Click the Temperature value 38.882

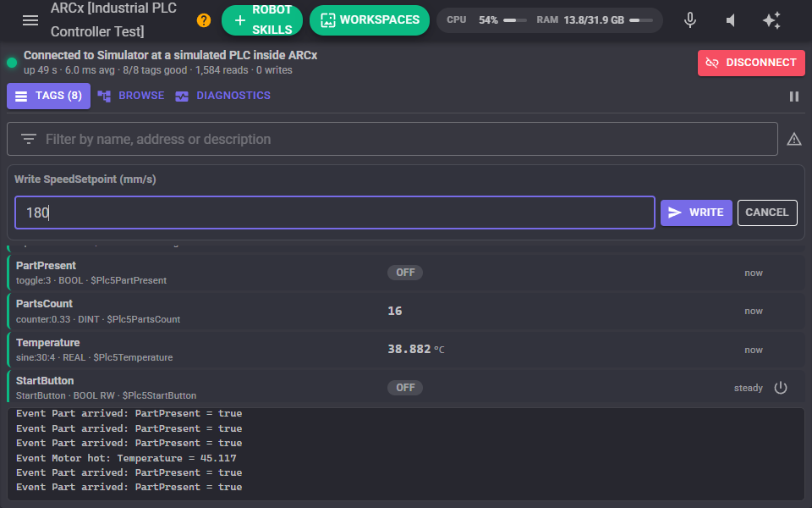pyautogui.click(x=409, y=350)
